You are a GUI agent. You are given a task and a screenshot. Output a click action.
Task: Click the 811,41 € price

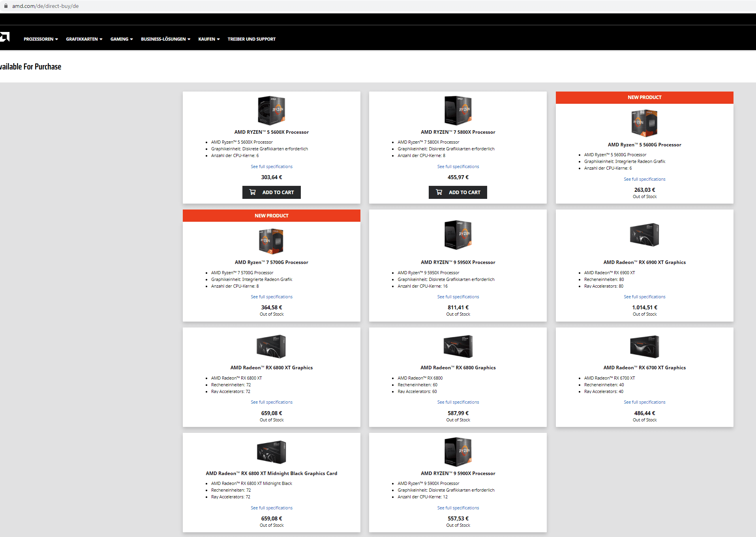point(458,307)
